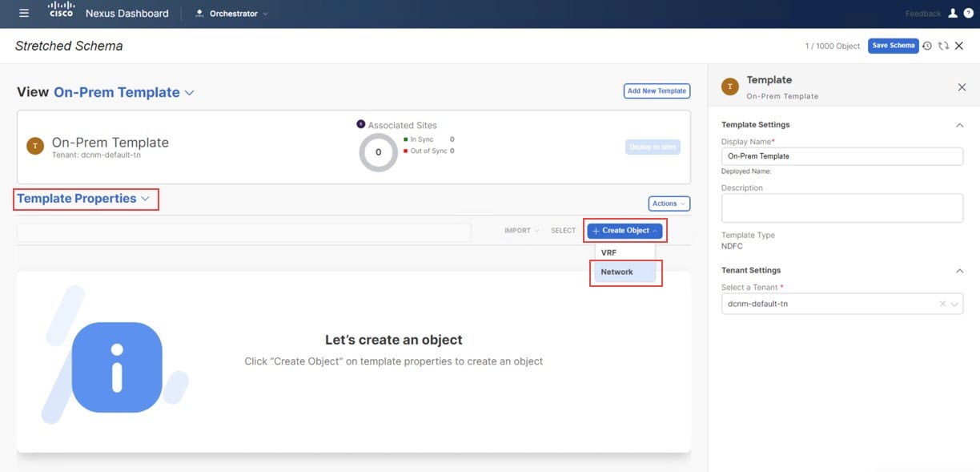Click the Deploy to sites button
The image size is (980, 472).
point(653,147)
